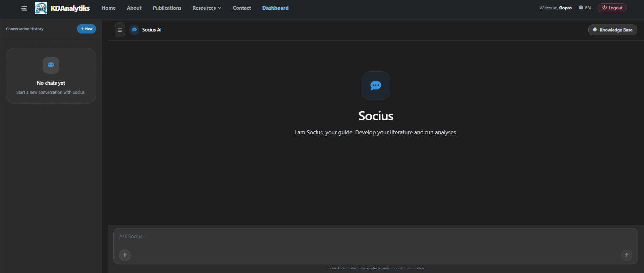
Task: Click the No chats yet bubble icon
Action: coord(51,65)
